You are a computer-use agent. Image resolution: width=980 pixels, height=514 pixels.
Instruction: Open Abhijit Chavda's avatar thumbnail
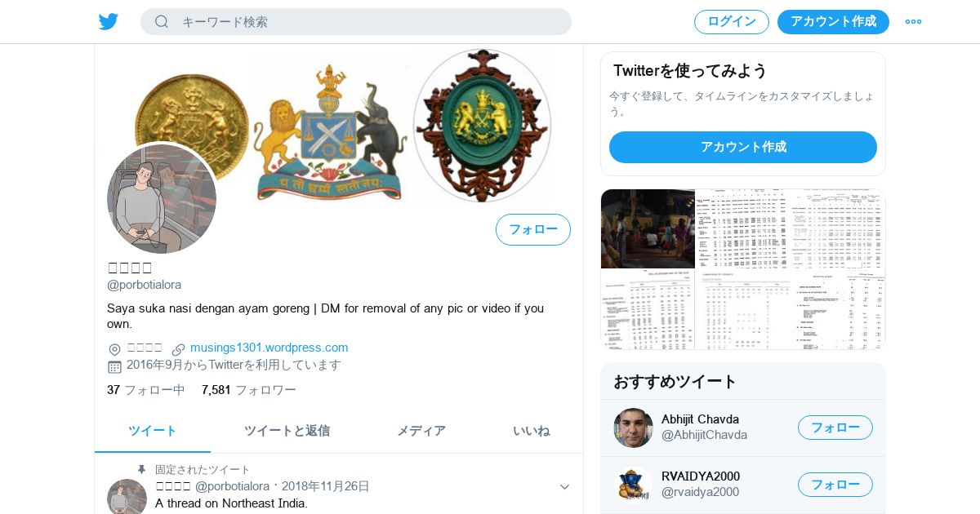pos(634,428)
